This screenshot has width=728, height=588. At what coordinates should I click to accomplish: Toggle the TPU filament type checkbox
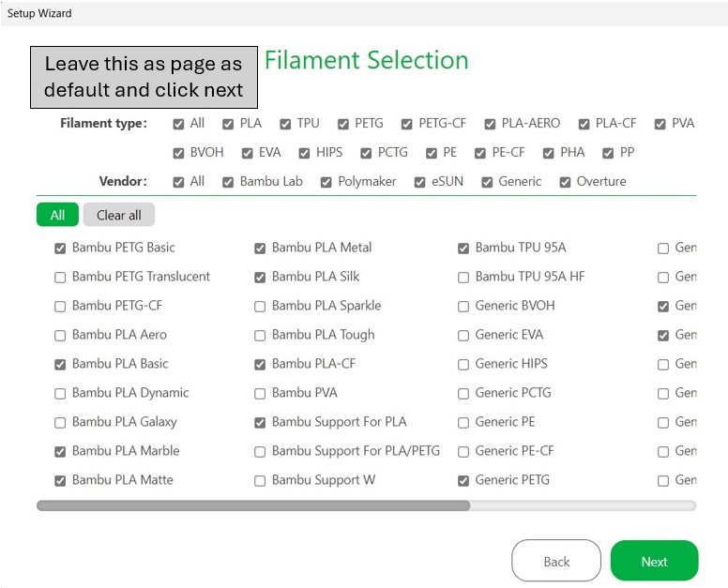pyautogui.click(x=285, y=124)
